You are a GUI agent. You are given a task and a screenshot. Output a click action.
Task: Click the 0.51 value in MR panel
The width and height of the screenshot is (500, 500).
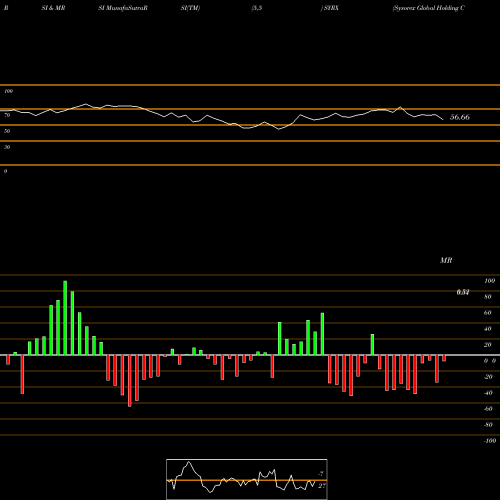[463, 292]
